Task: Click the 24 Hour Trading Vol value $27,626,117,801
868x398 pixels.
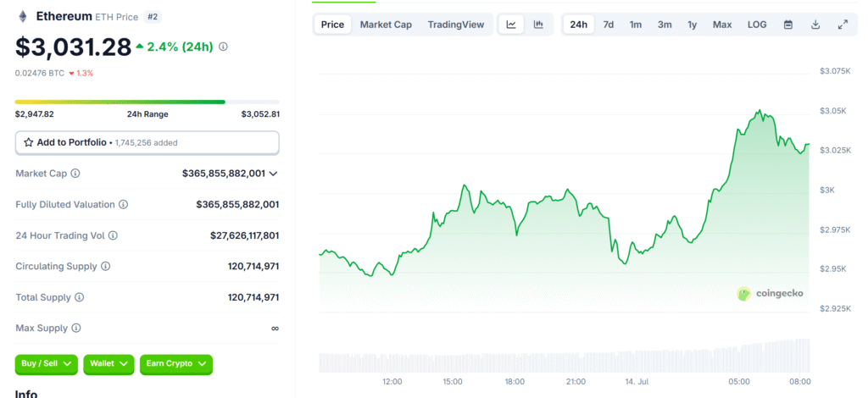Action: [x=245, y=235]
